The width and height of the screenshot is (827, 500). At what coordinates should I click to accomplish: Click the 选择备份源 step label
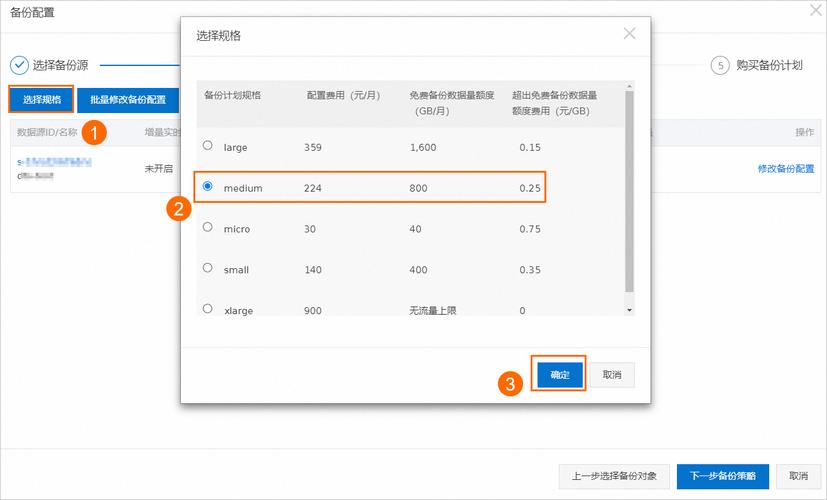(60, 65)
